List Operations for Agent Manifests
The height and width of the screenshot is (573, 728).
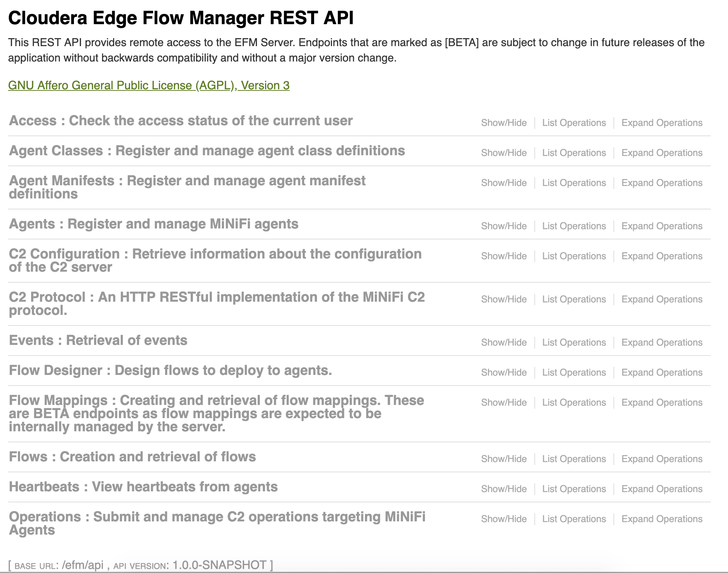click(574, 183)
